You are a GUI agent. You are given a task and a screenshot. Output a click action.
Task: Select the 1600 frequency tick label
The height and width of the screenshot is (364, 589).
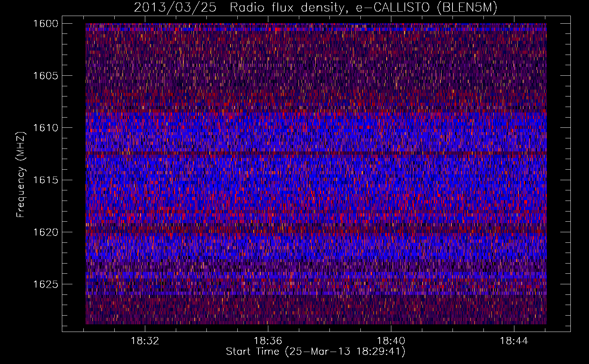click(46, 23)
